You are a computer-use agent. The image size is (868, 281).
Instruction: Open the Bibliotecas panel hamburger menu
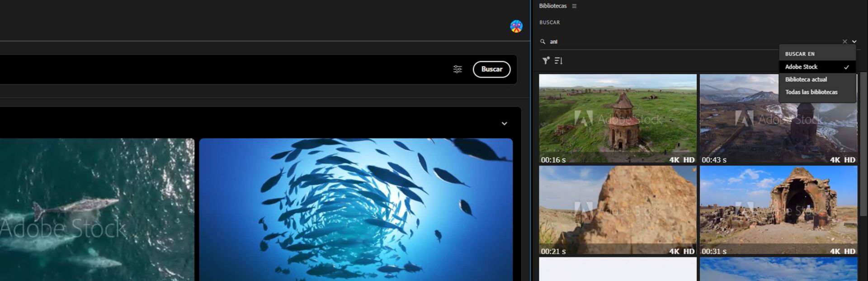(x=574, y=6)
